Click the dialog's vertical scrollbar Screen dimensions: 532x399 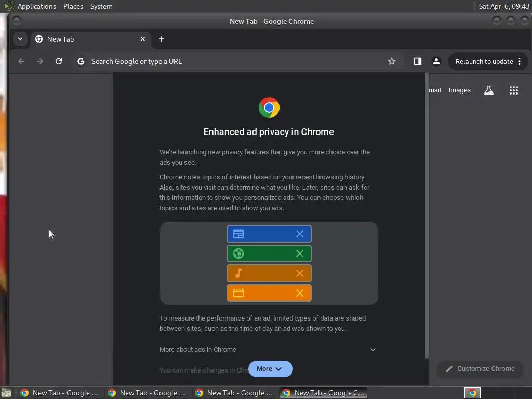(427, 216)
